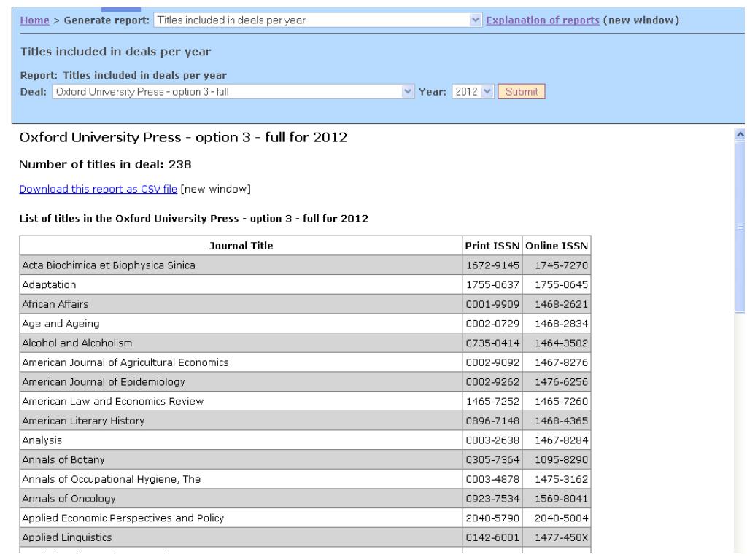
Task: Click Print ISSN 1465-7252
Action: pos(492,402)
